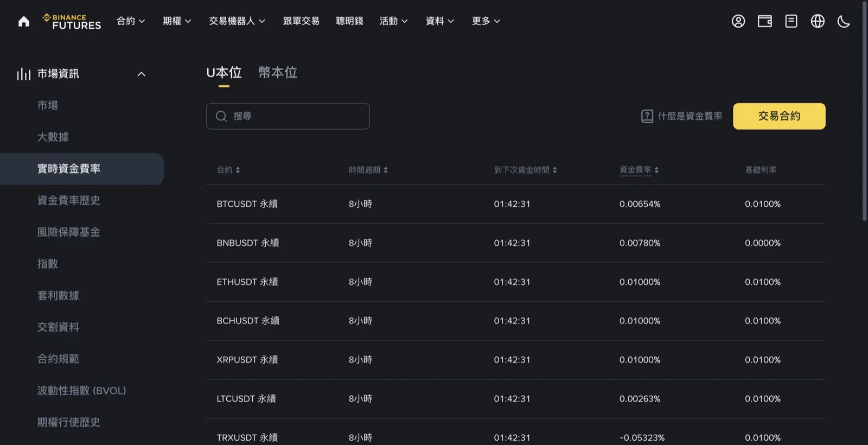Click the 交易合約 yellow button
Image resolution: width=868 pixels, height=445 pixels.
tap(779, 116)
